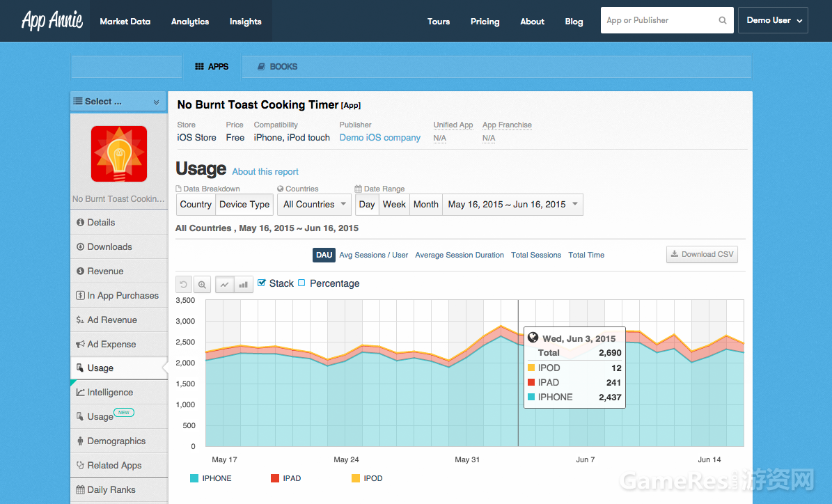Click the Revenue dollar icon in sidebar
The width and height of the screenshot is (832, 504).
pos(80,271)
